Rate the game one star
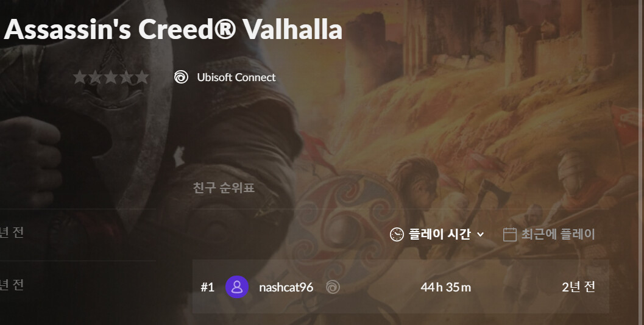The width and height of the screenshot is (644, 325). tap(80, 77)
